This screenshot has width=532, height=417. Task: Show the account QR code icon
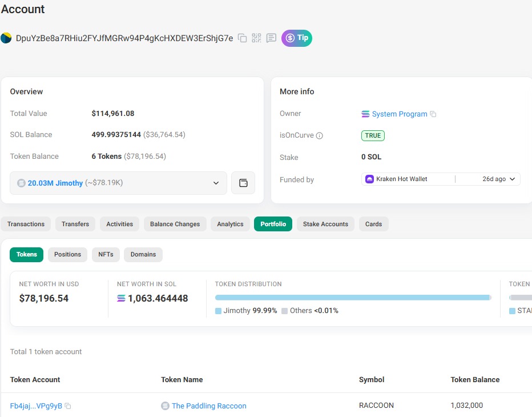(x=256, y=38)
